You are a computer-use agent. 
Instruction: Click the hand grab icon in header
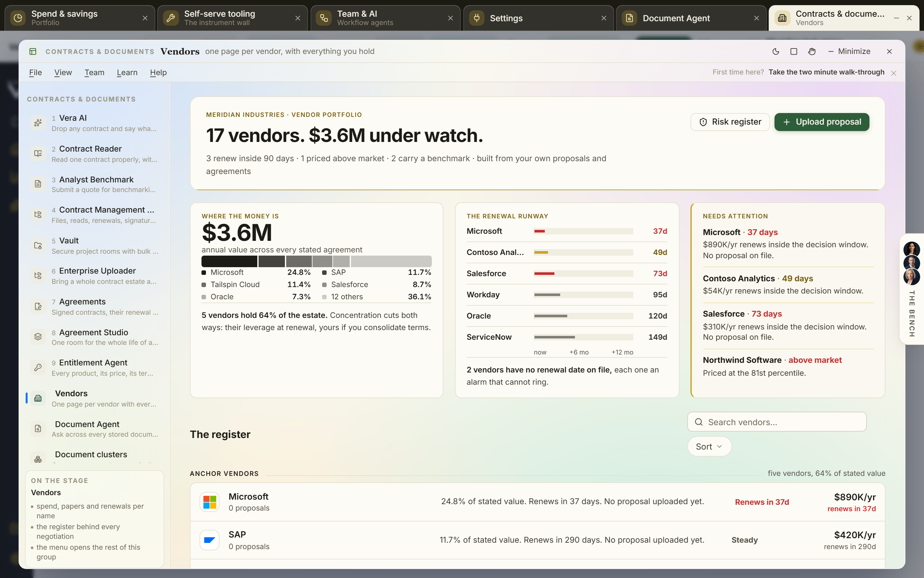(x=812, y=51)
